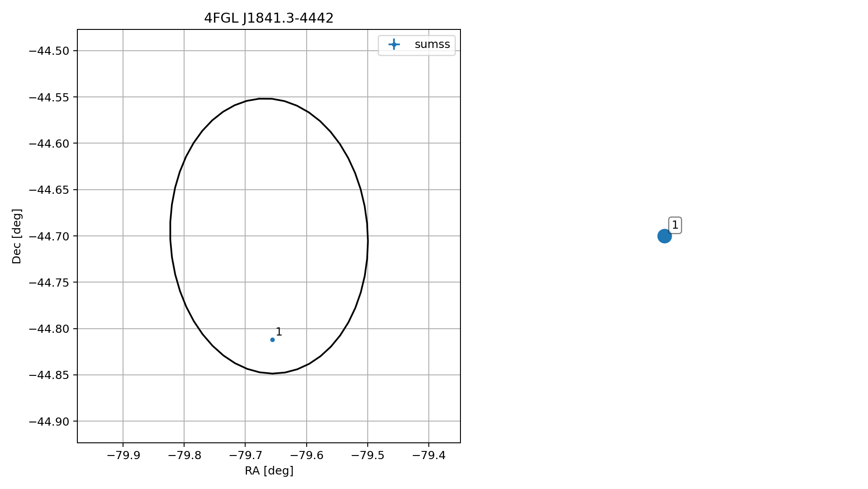Click the −44.55 tick label on the Dec axis

pos(49,97)
